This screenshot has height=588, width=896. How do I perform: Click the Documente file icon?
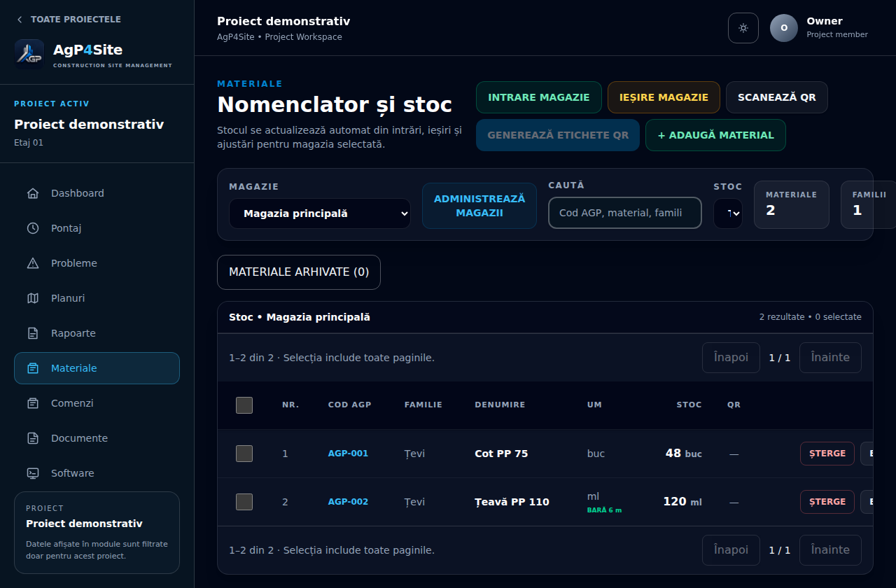[33, 438]
